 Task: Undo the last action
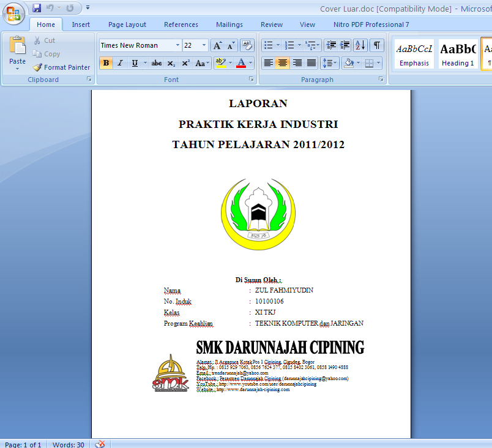[50, 8]
